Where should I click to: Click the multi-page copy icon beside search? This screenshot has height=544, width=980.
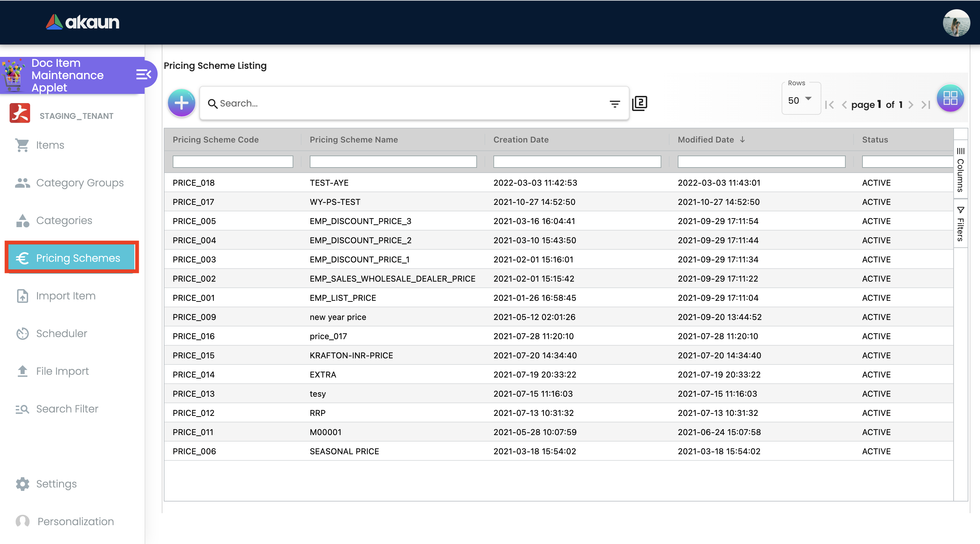tap(639, 103)
